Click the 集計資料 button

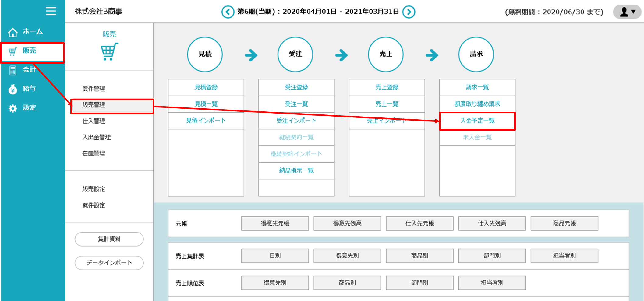coord(109,239)
